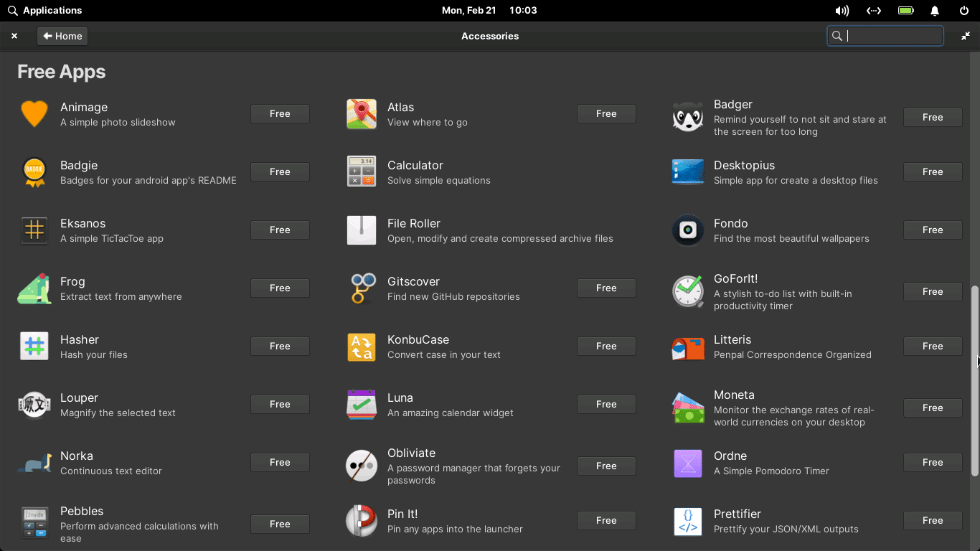Click the volume icon in the top bar

[x=842, y=10]
